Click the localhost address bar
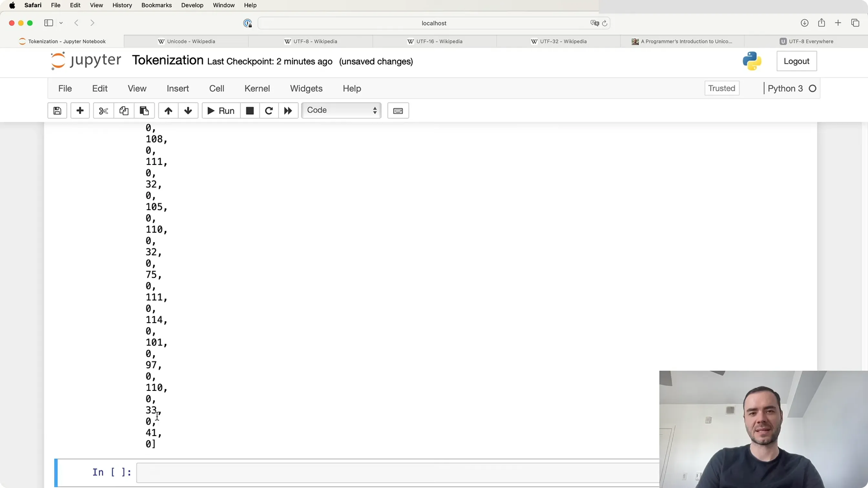Image resolution: width=868 pixels, height=488 pixels. point(434,23)
